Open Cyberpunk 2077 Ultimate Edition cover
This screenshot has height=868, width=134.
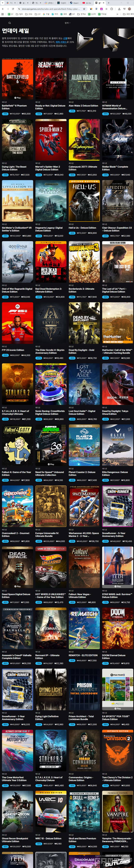point(84,140)
